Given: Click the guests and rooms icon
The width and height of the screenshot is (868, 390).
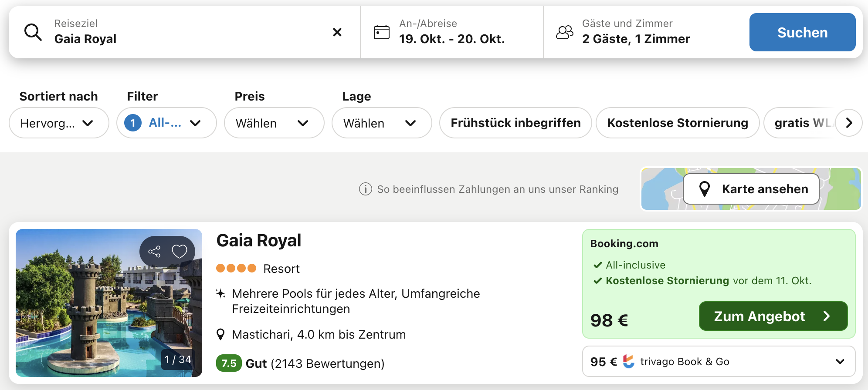Looking at the screenshot, I should click(565, 32).
